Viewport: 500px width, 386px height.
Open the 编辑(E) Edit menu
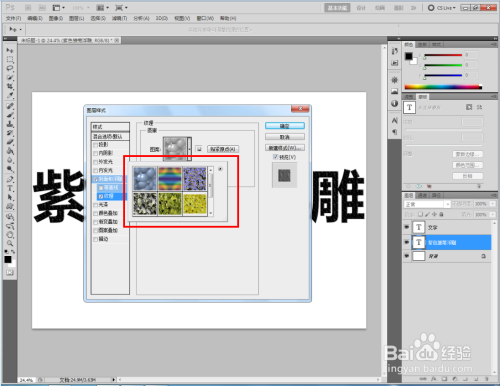[x=35, y=18]
